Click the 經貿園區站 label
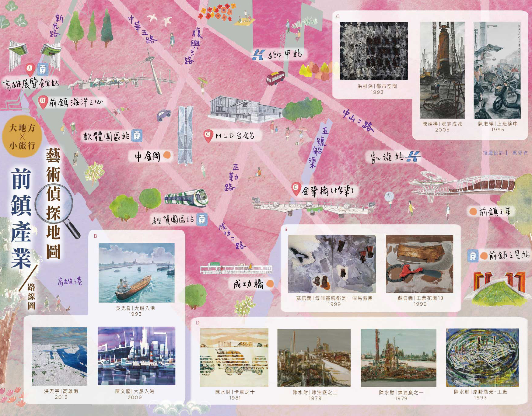 (173, 220)
